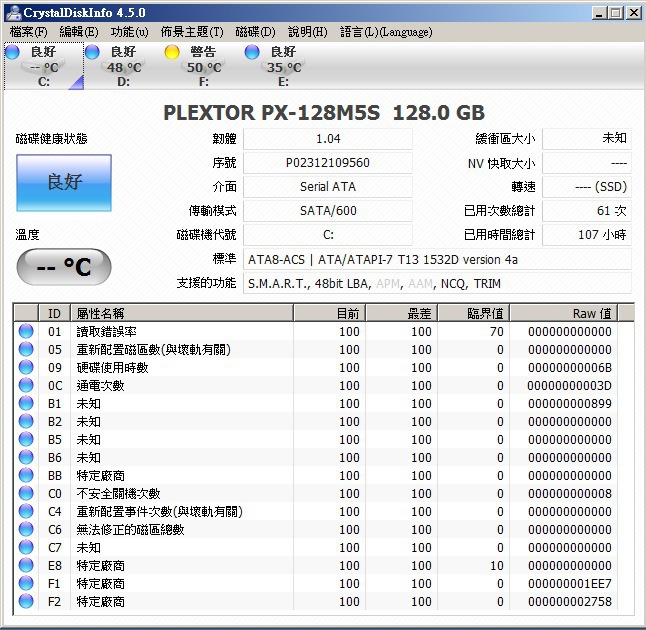646x630 pixels.
Task: Click the standard field ATA8-ACS
Action: (x=437, y=260)
